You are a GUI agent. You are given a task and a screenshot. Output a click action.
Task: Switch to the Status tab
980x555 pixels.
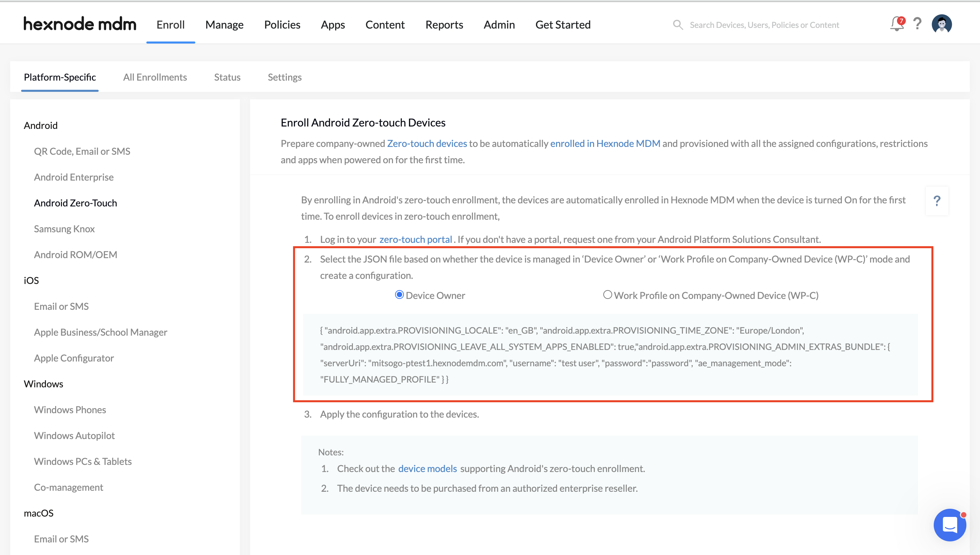[227, 77]
